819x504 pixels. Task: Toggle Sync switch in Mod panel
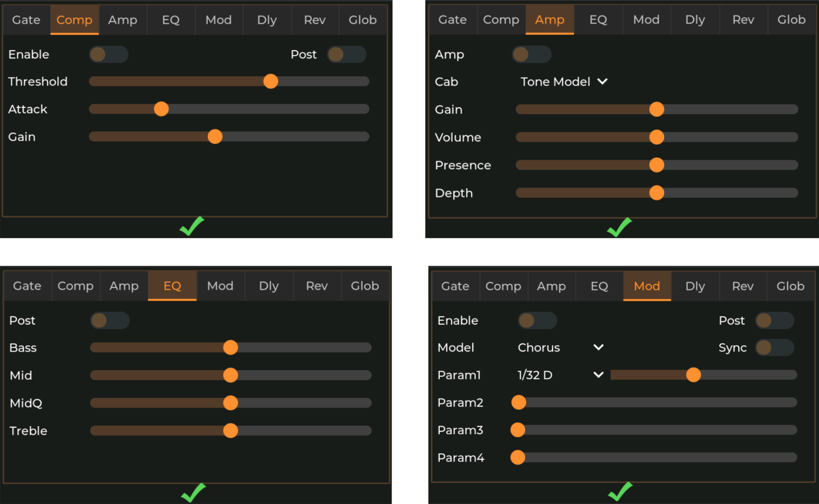click(775, 348)
